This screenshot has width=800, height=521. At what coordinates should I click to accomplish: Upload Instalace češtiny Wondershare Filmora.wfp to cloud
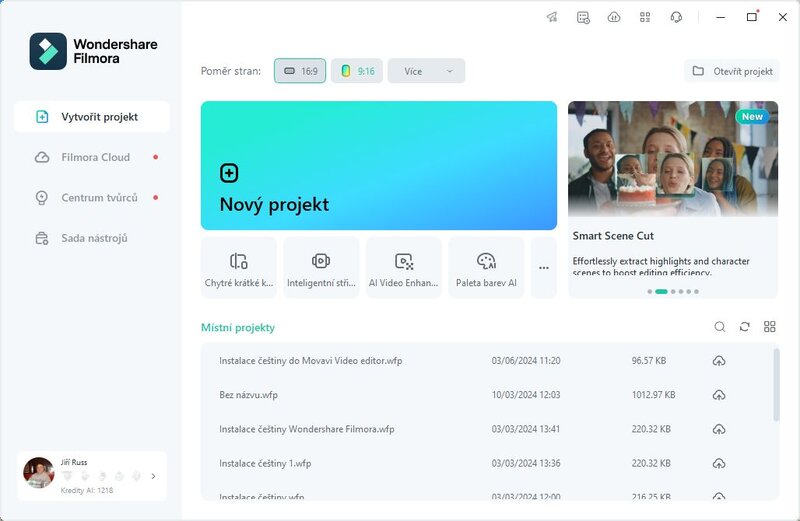(x=719, y=429)
